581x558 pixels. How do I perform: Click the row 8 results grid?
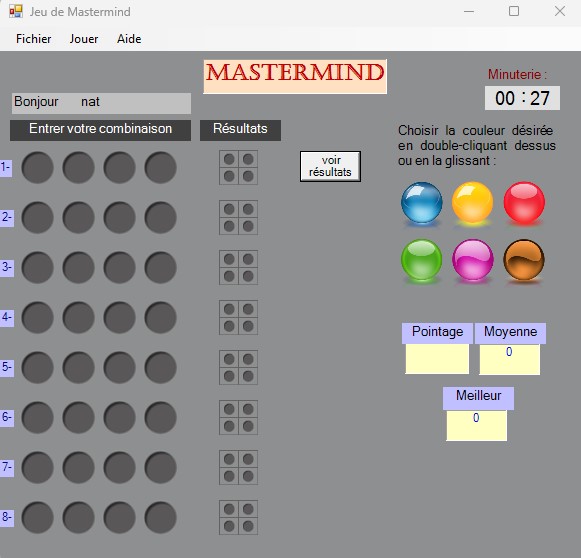pos(238,518)
